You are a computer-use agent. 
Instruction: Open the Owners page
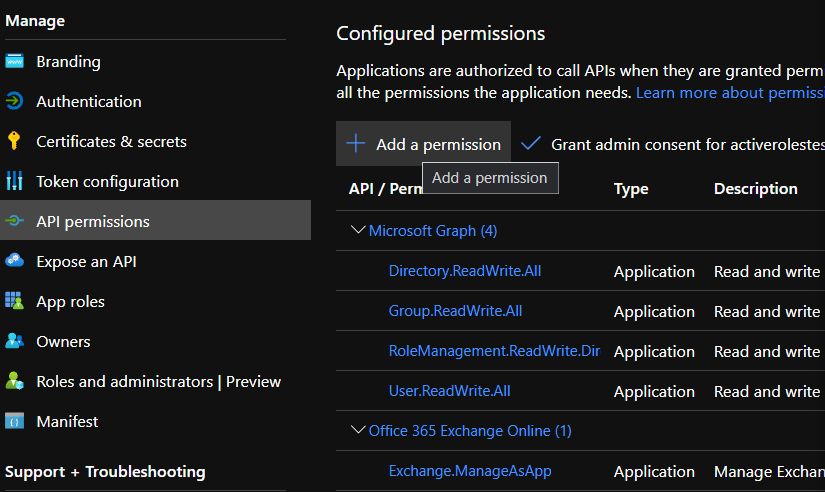(x=63, y=342)
